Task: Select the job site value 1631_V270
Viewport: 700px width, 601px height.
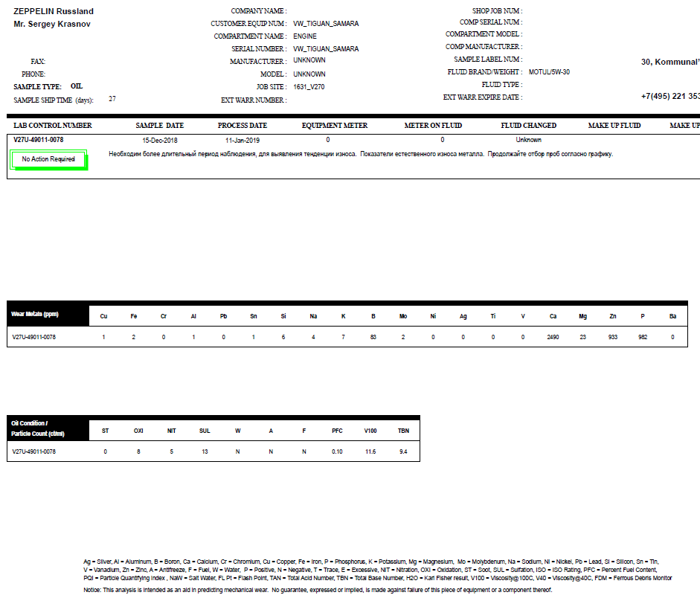Action: coord(309,86)
